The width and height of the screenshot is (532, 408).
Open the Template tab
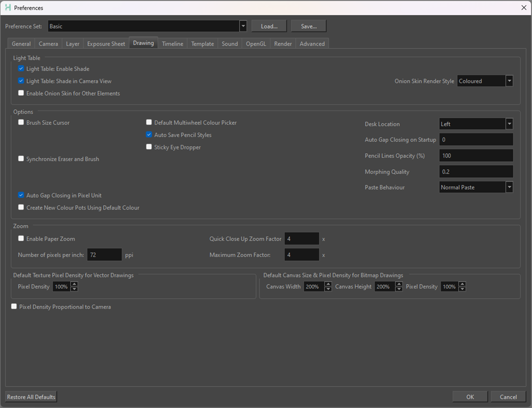(x=202, y=44)
